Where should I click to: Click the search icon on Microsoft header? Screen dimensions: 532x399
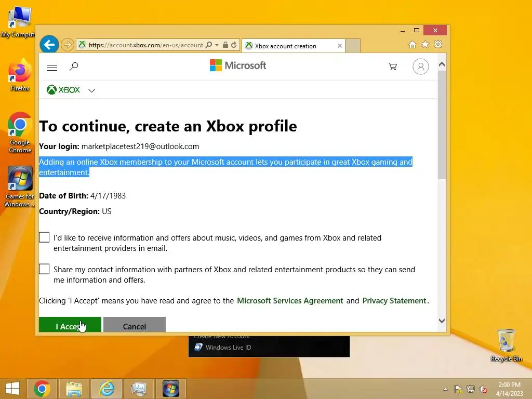(x=74, y=66)
